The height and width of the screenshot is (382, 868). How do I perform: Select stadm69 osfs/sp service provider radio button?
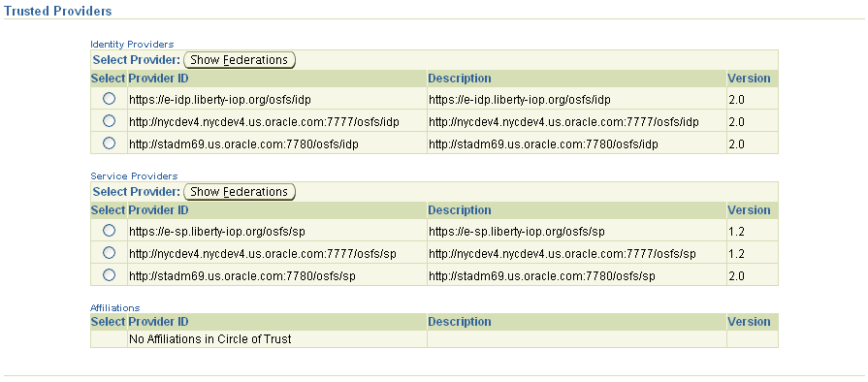[109, 274]
